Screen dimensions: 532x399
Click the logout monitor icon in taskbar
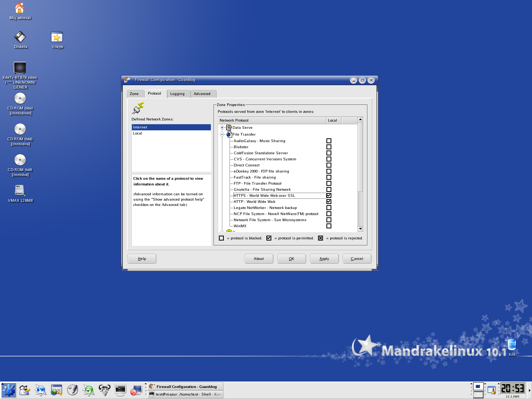click(x=136, y=390)
